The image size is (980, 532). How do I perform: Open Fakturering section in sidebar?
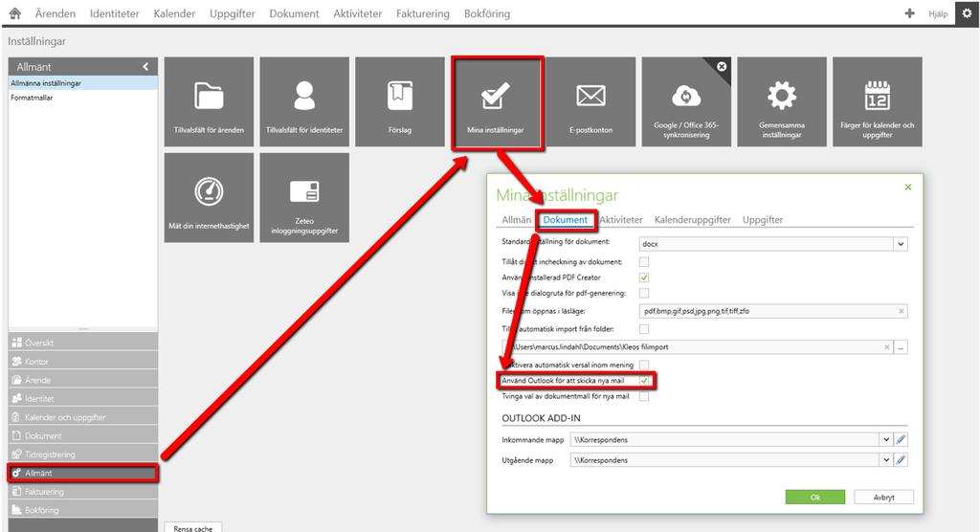point(82,492)
